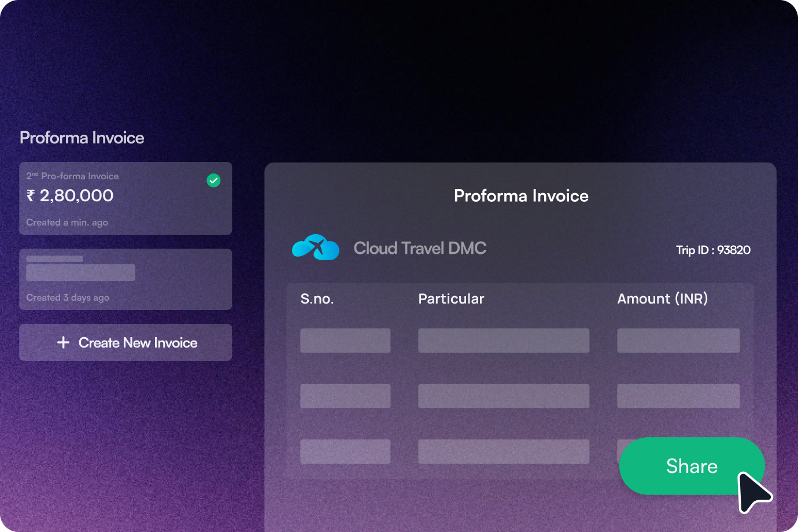Click Create New Invoice
The image size is (798, 532).
click(139, 342)
